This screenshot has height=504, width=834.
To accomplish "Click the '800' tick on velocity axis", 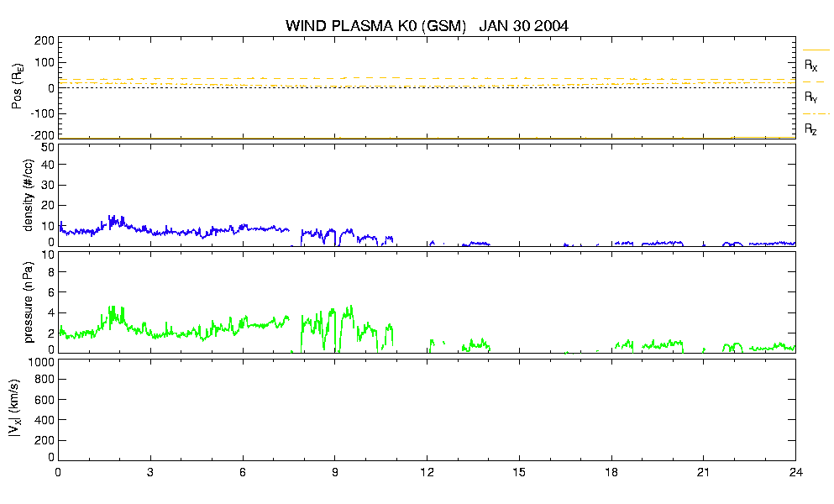I will pos(45,380).
